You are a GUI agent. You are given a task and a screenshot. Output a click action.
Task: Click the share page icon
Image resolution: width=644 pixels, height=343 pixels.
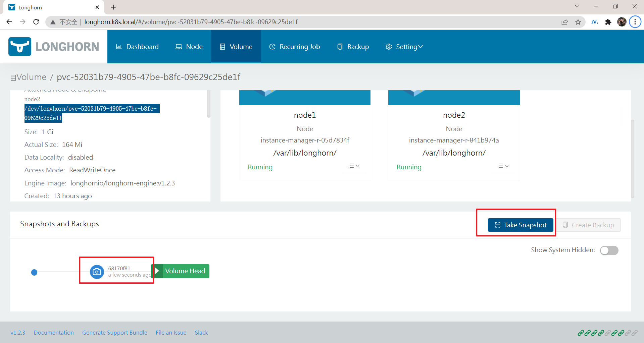tap(564, 22)
